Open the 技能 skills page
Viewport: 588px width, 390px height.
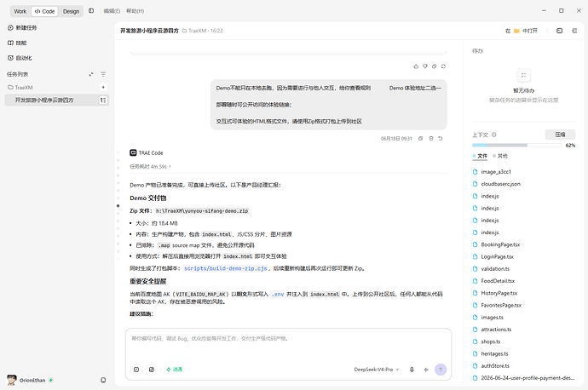pos(17,43)
